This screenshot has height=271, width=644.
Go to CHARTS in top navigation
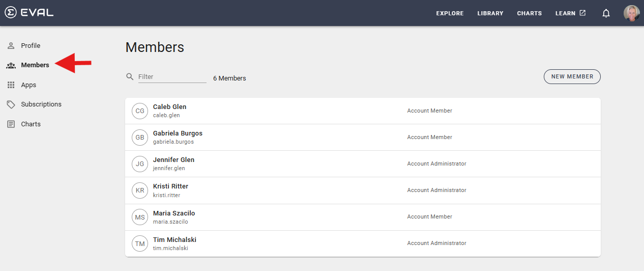[x=530, y=13]
